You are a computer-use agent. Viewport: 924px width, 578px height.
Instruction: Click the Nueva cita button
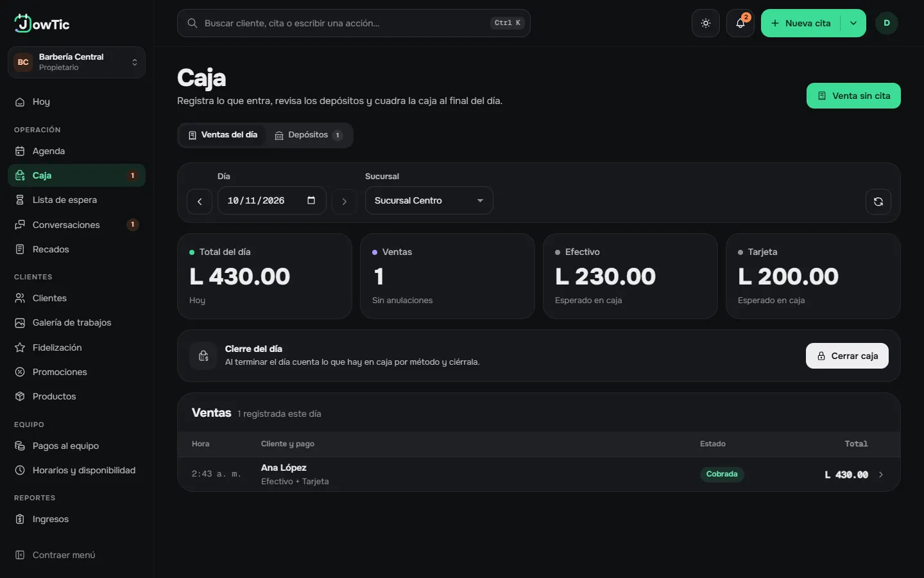[801, 23]
